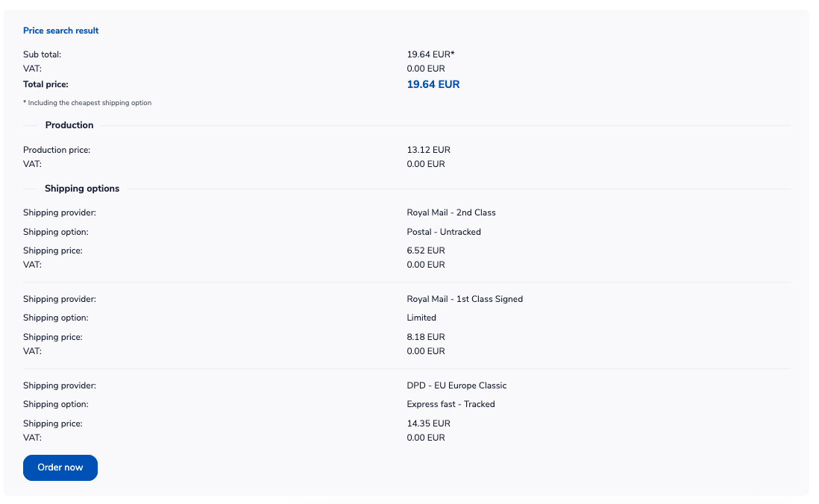Select the VAT value under Sub total

click(425, 68)
